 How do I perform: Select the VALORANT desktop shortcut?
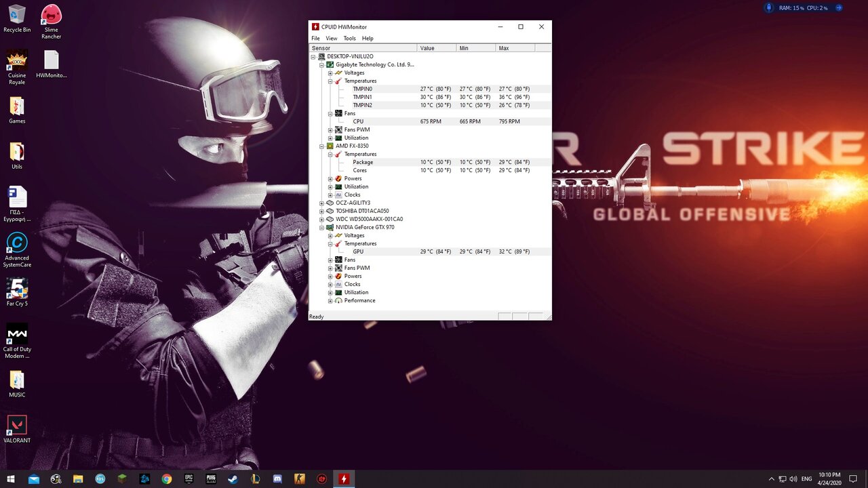coord(17,429)
